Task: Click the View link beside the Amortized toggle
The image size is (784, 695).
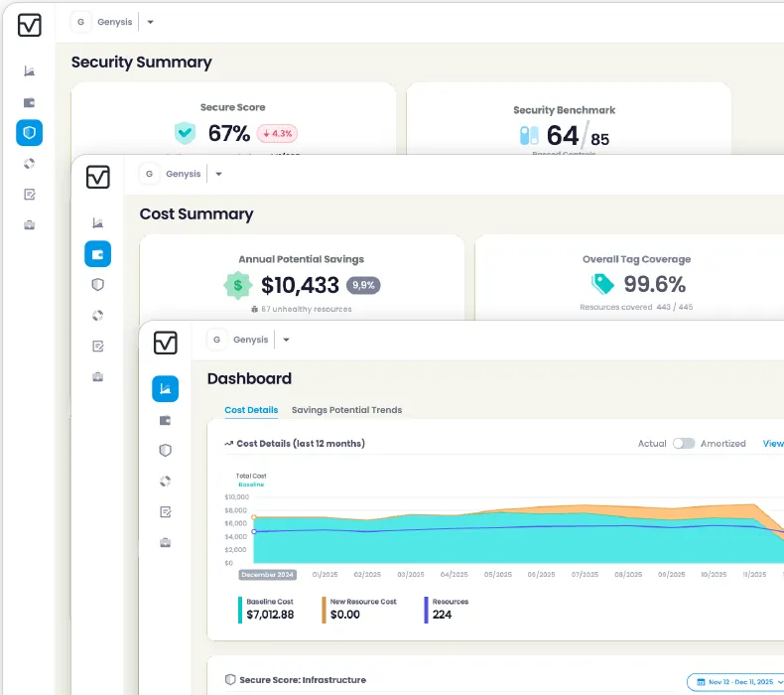Action: pos(772,444)
